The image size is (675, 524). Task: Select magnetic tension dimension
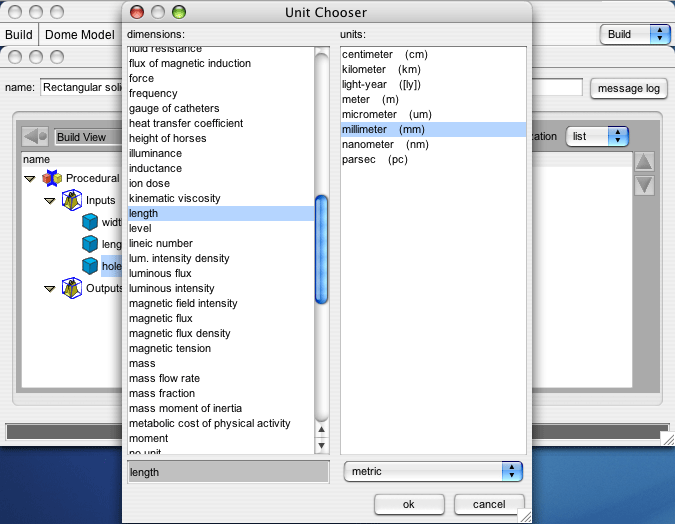[x=221, y=348]
